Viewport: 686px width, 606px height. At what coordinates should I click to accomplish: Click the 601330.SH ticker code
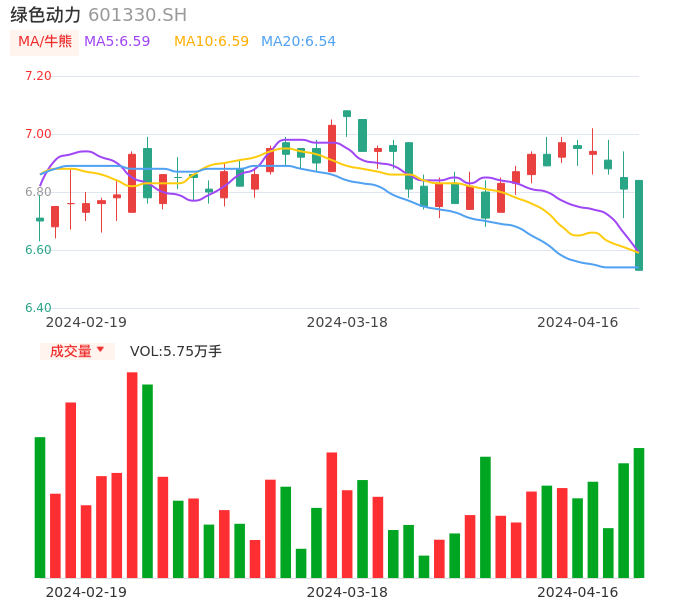coord(137,15)
